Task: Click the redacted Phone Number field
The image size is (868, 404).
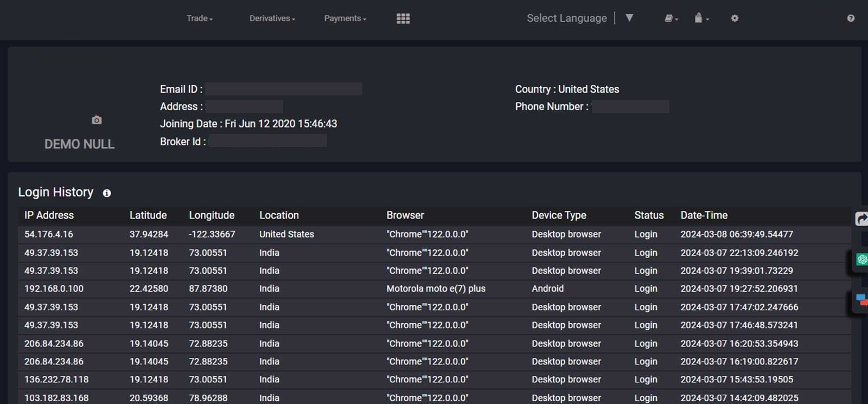Action: tap(630, 107)
